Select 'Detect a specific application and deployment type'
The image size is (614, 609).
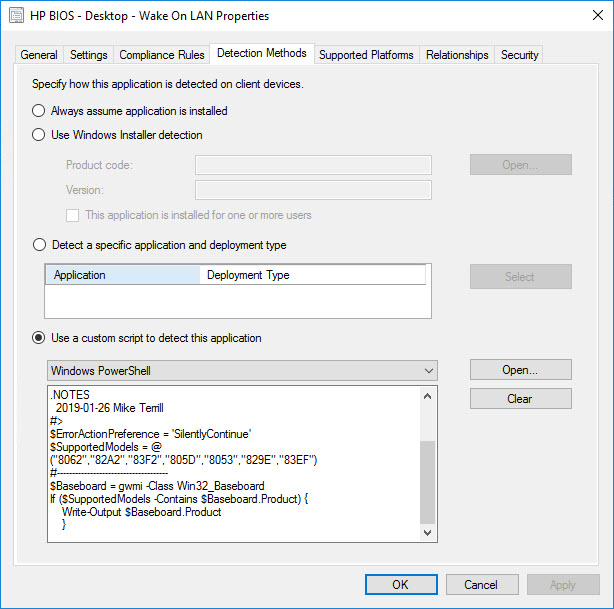(39, 245)
